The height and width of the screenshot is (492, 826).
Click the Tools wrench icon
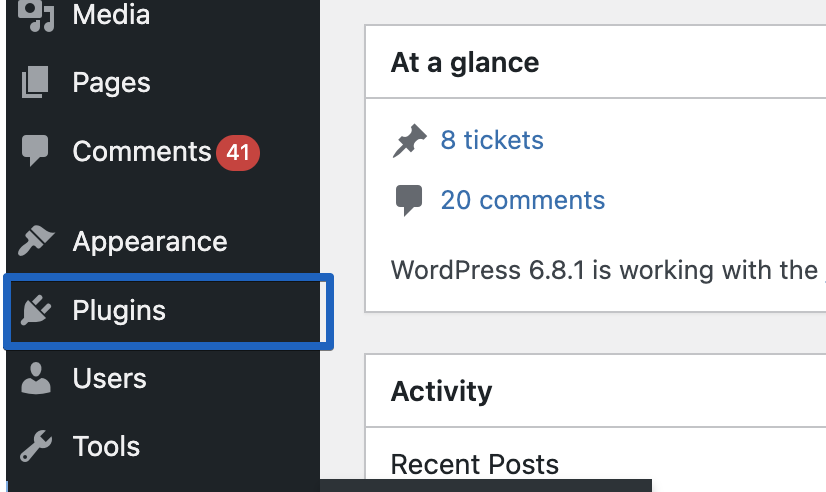36,447
